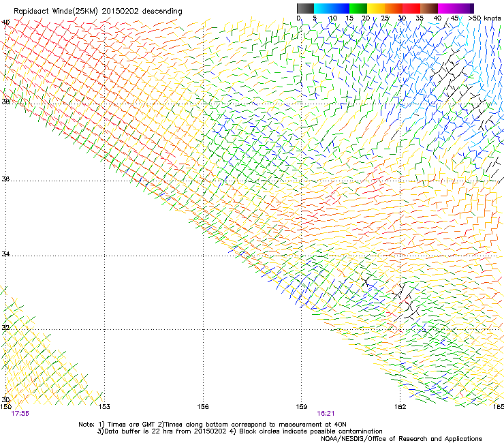Image resolution: width=504 pixels, height=443 pixels.
Task: Click the title text 'Rapidscat Winds(25KM) 20150202 descending'
Action: (97, 12)
